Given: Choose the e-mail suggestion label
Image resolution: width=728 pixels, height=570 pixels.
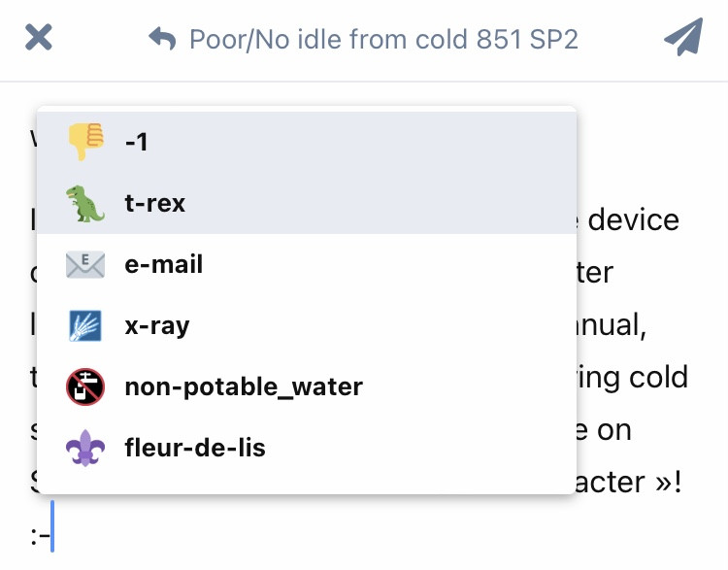Looking at the screenshot, I should (163, 264).
